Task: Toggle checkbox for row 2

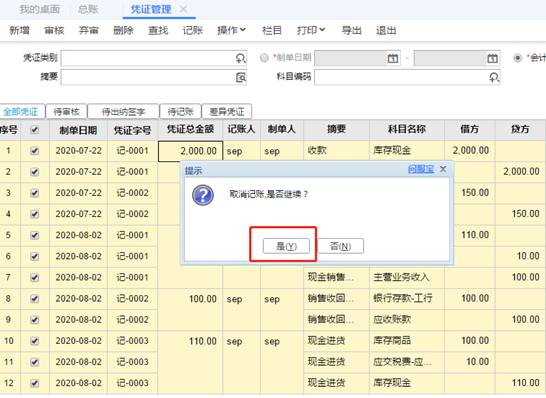Action: (34, 172)
